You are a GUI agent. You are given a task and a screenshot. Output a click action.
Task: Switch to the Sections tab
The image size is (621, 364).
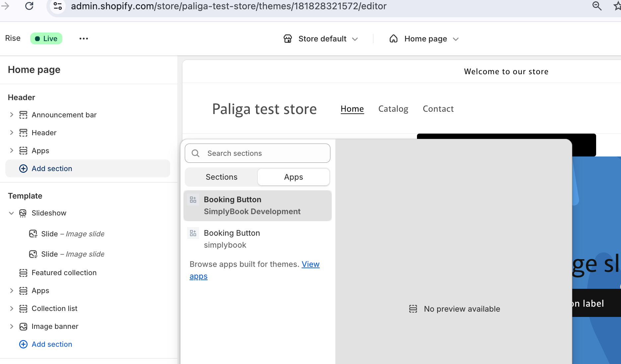click(221, 177)
